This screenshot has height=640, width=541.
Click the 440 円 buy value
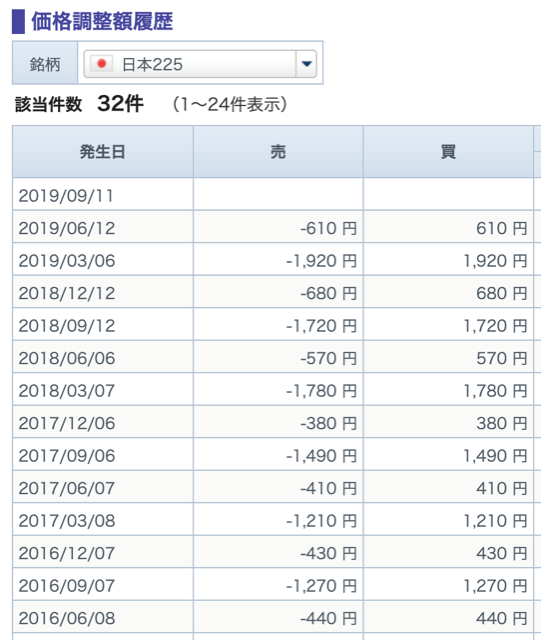502,618
